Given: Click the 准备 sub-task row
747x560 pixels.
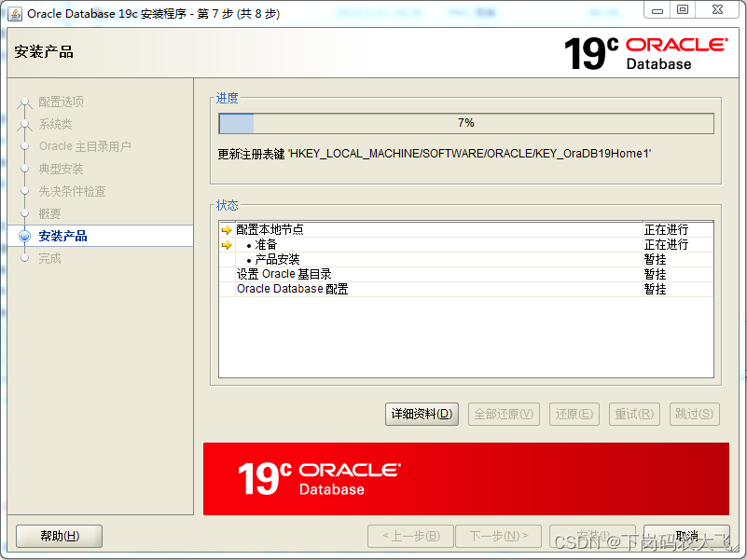Looking at the screenshot, I should [x=466, y=245].
